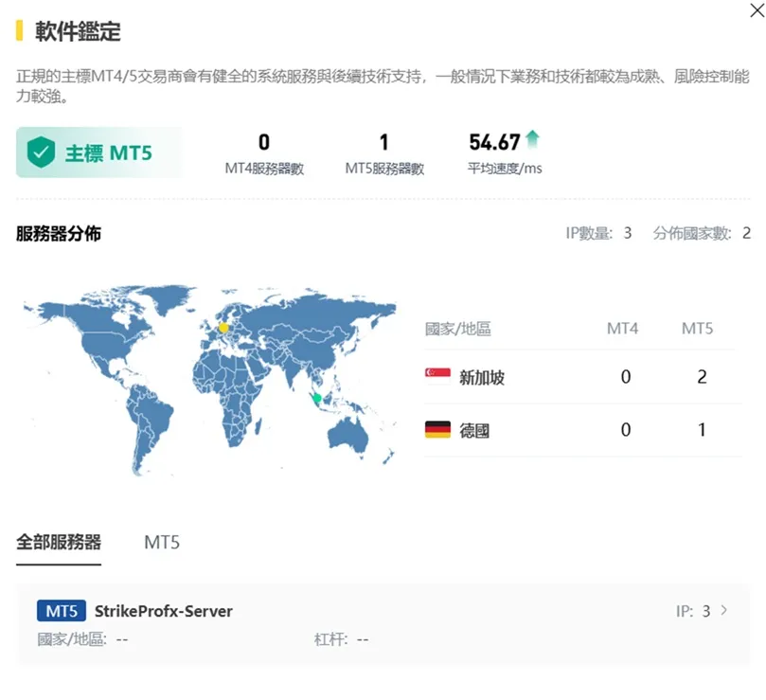Image resolution: width=766 pixels, height=700 pixels.
Task: Click the yellow Germany marker on the map
Action: click(x=223, y=328)
